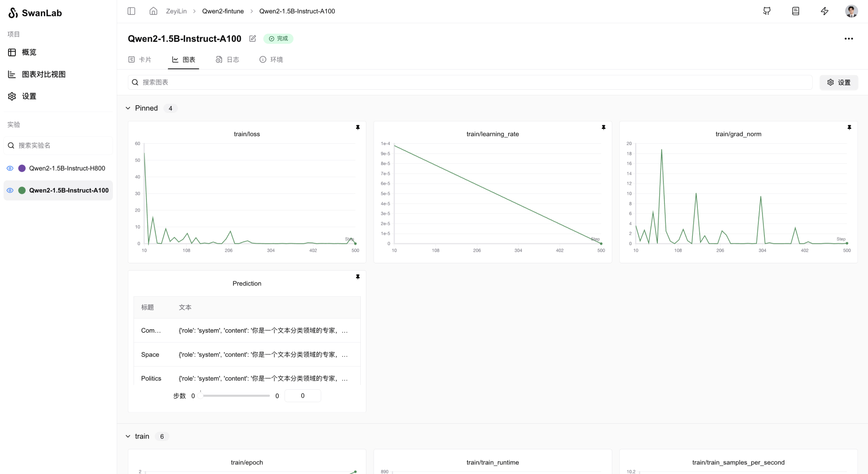This screenshot has width=868, height=474.
Task: Toggle the sidebar collapse icon
Action: click(x=131, y=11)
